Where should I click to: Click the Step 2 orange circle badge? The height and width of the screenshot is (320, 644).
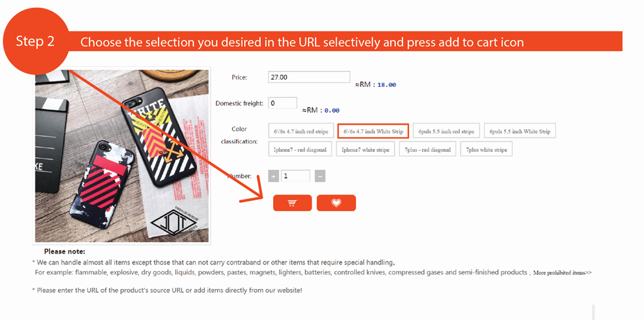pyautogui.click(x=35, y=41)
